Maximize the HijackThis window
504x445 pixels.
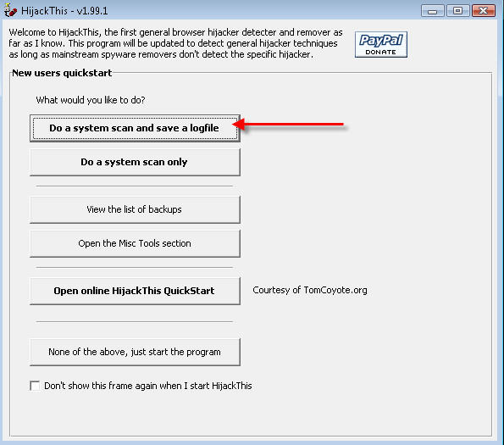(457, 11)
